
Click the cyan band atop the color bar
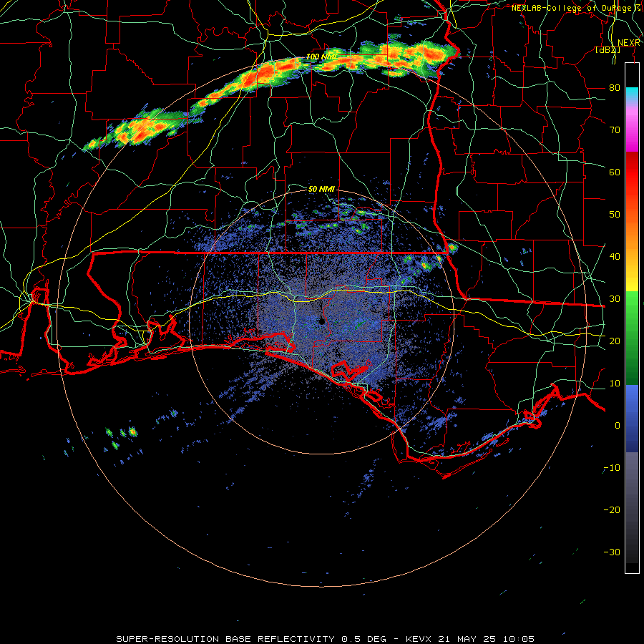click(632, 94)
